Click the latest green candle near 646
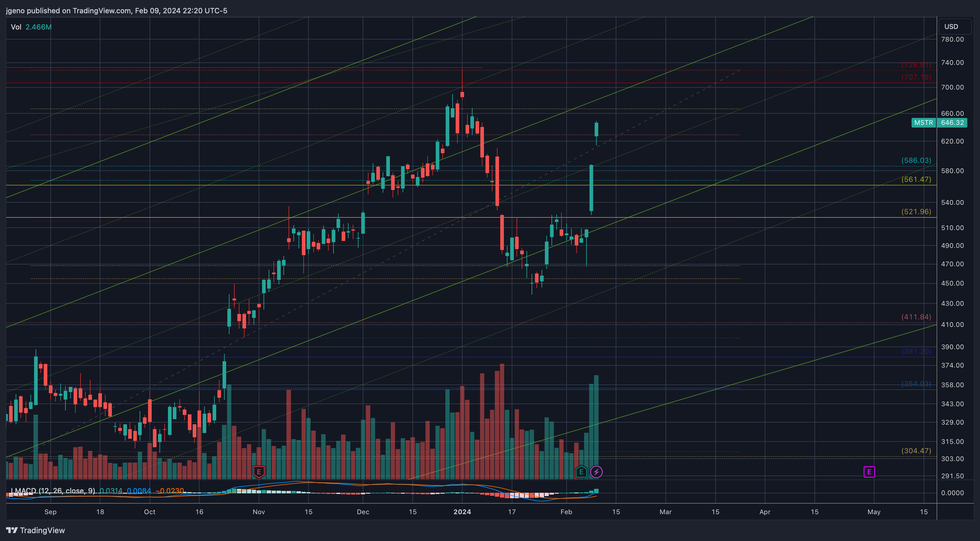 (x=596, y=129)
